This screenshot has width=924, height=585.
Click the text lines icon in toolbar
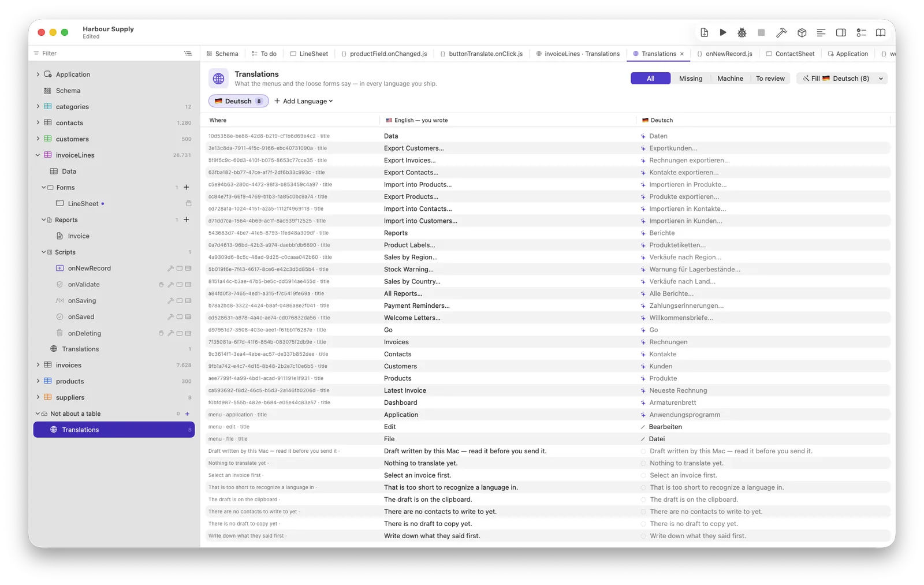click(821, 33)
